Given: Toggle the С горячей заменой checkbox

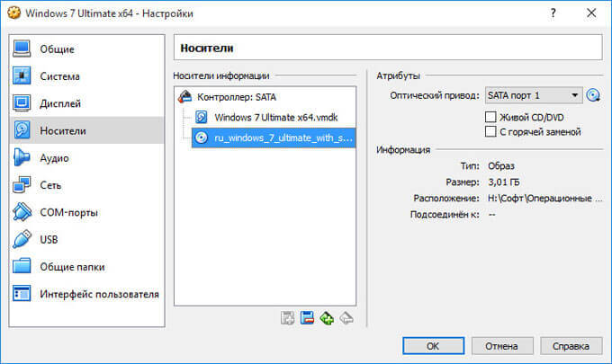Looking at the screenshot, I should 490,132.
